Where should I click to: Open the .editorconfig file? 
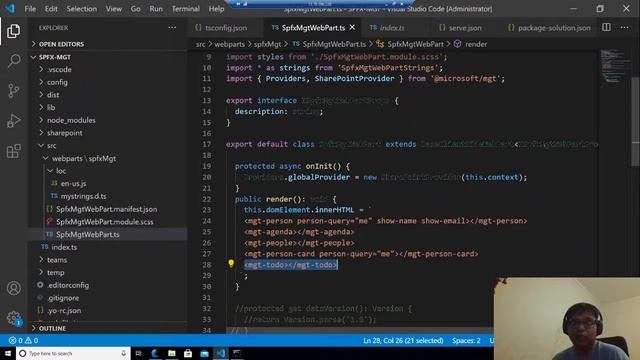click(x=68, y=285)
